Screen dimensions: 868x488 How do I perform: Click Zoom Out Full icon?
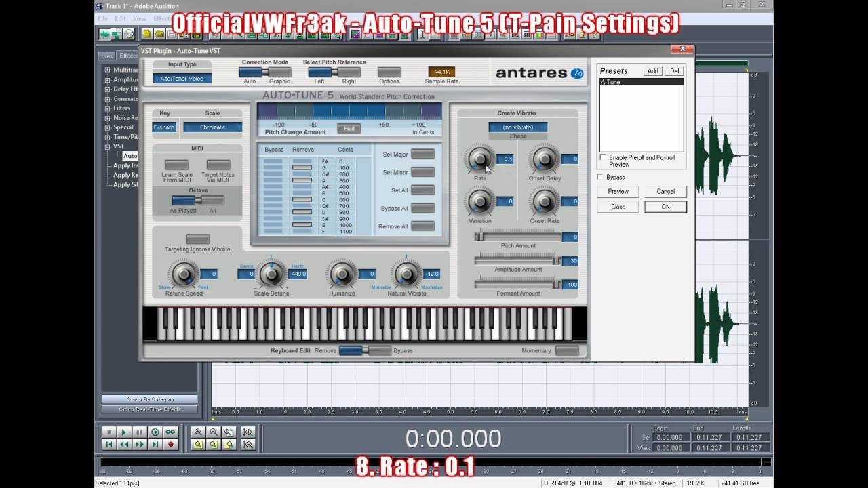pyautogui.click(x=229, y=432)
